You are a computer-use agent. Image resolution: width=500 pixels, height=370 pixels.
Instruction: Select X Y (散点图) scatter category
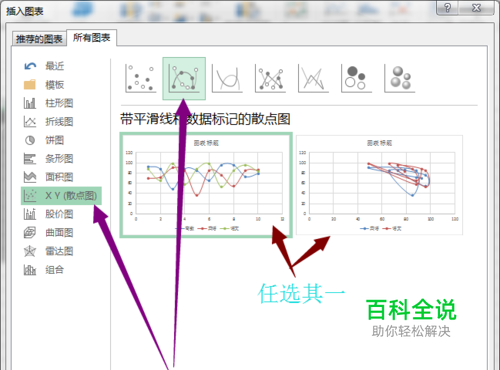point(61,196)
